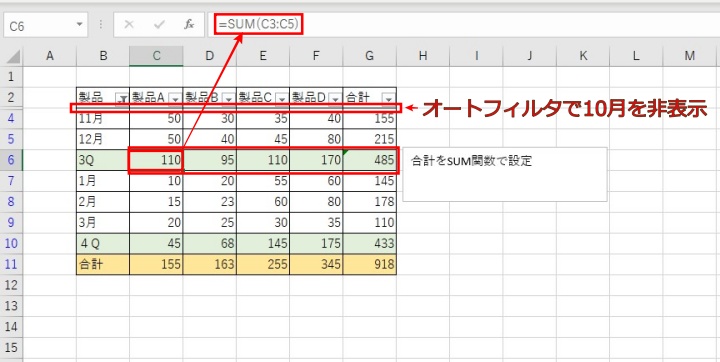Image resolution: width=720 pixels, height=362 pixels.
Task: Select the 2月 製品B cell 23
Action: 209,202
